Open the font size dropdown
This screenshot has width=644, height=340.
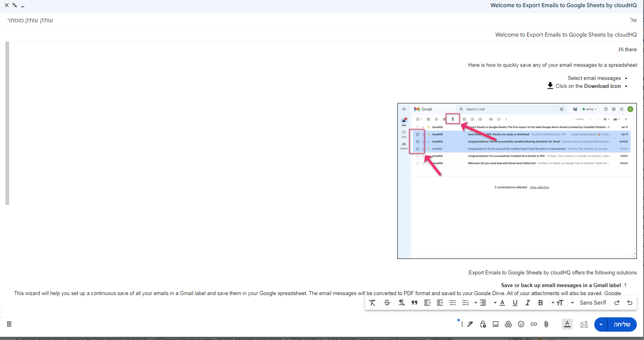click(x=557, y=303)
